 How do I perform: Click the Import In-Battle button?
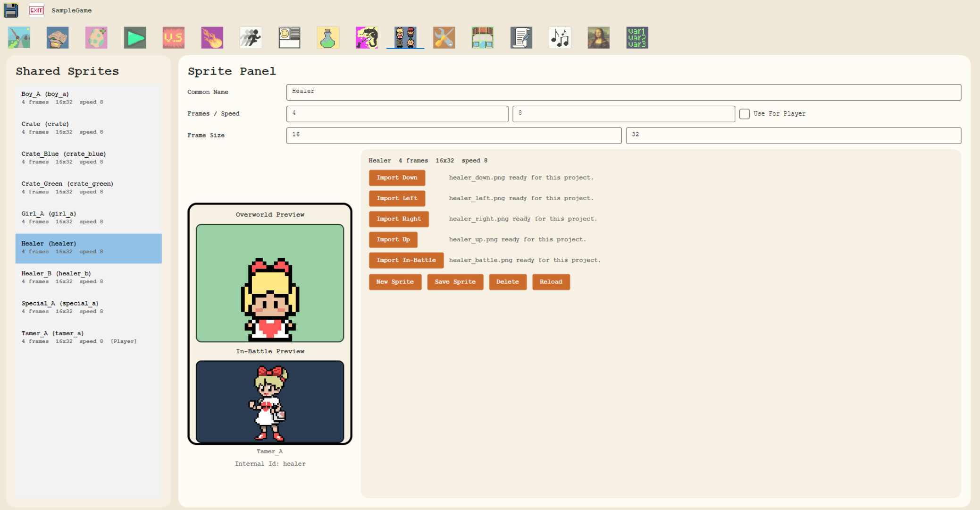[406, 260]
